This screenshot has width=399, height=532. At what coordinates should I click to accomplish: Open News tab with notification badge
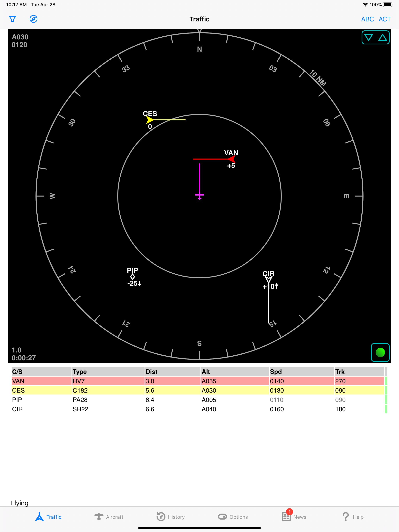[x=294, y=517]
